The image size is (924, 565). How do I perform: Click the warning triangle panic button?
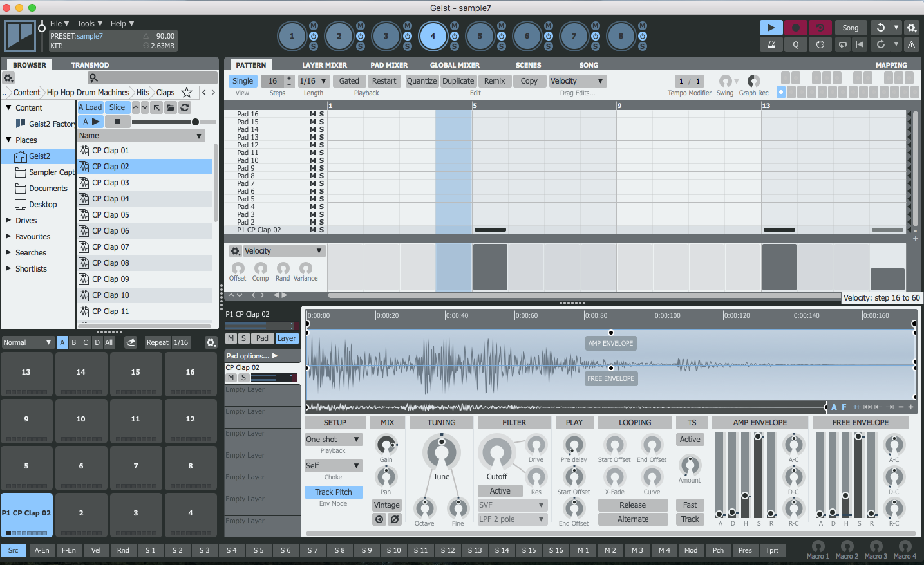pos(911,44)
